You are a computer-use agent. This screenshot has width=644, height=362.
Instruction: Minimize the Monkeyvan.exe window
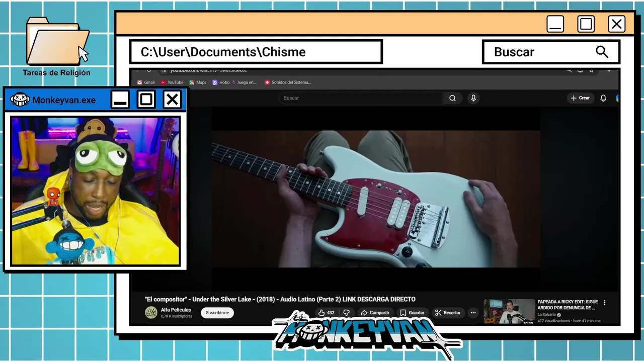(x=120, y=100)
